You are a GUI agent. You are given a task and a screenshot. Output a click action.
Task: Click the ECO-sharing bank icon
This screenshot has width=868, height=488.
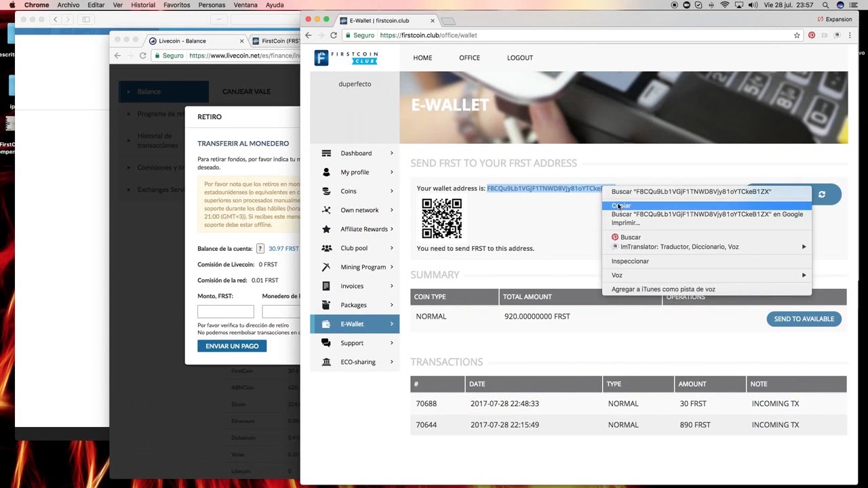pos(326,362)
